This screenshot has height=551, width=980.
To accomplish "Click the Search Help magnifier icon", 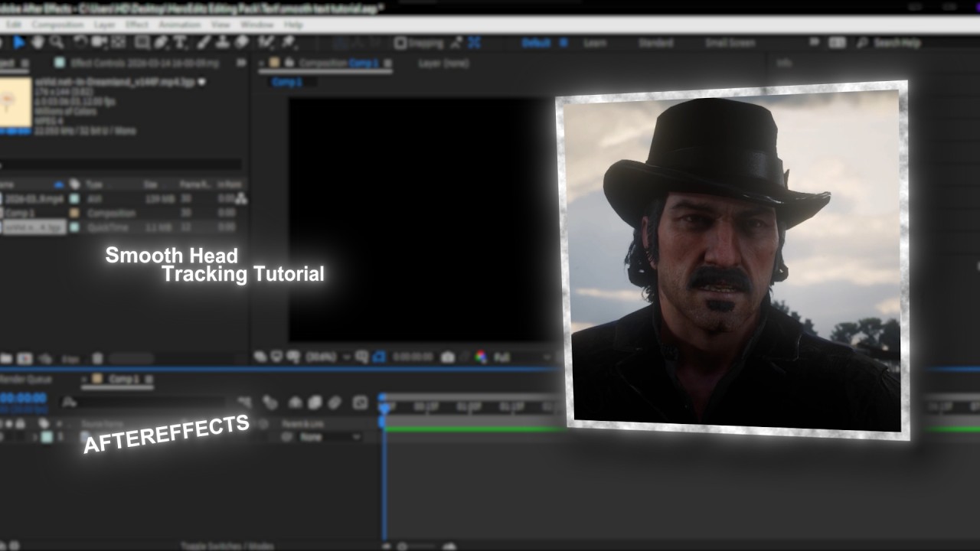I will (x=863, y=43).
